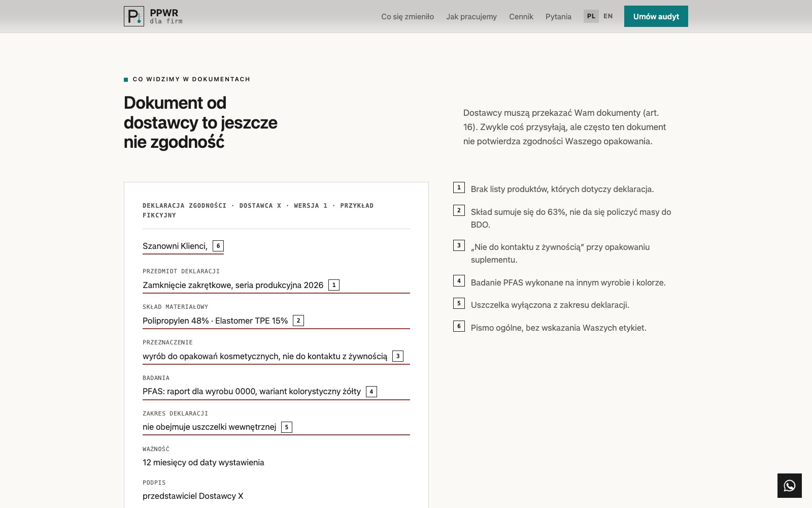Click marker 2 beside Polipropylen 48%
812x508 pixels.
[298, 321]
